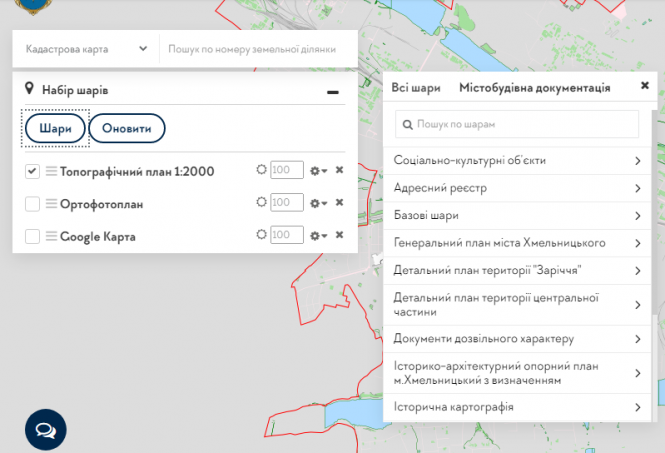Click opacity icon for Google Карта
The height and width of the screenshot is (453, 665).
tap(261, 235)
